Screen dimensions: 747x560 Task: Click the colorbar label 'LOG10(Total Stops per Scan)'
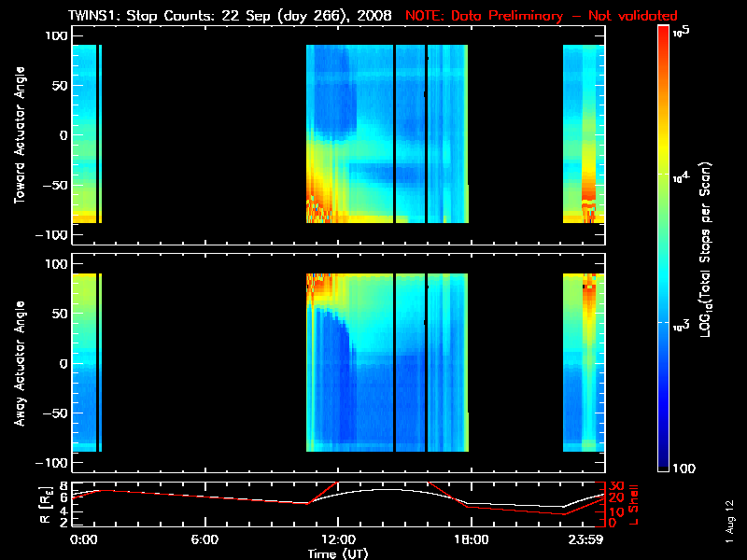point(706,249)
